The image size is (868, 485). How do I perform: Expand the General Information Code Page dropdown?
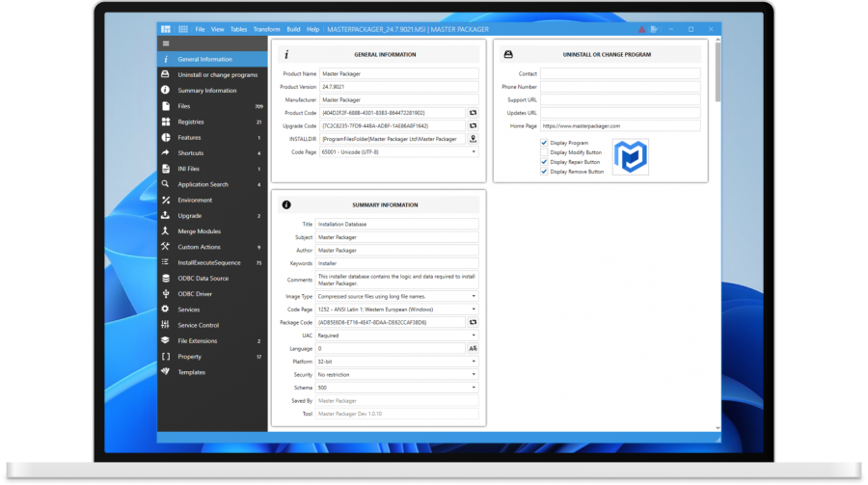pyautogui.click(x=474, y=152)
